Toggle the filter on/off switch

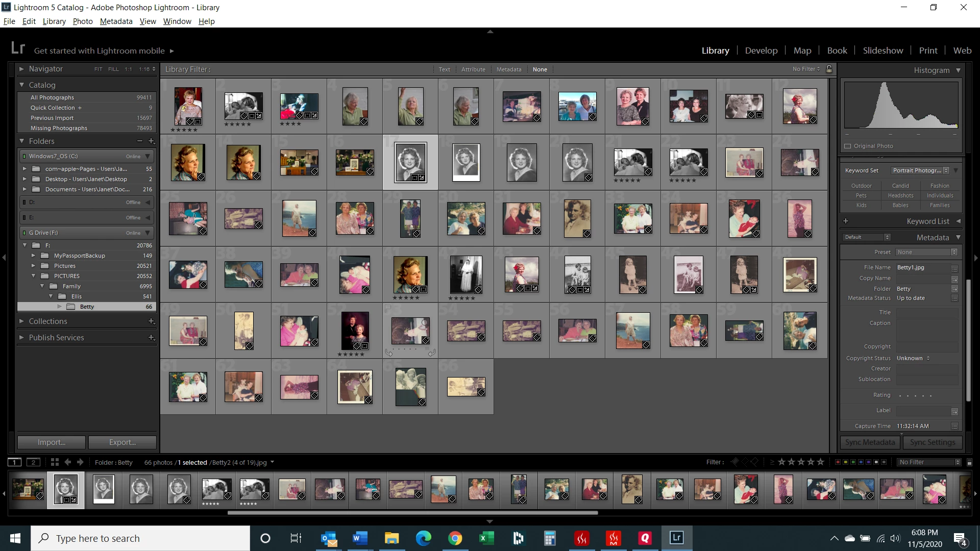[x=969, y=462]
